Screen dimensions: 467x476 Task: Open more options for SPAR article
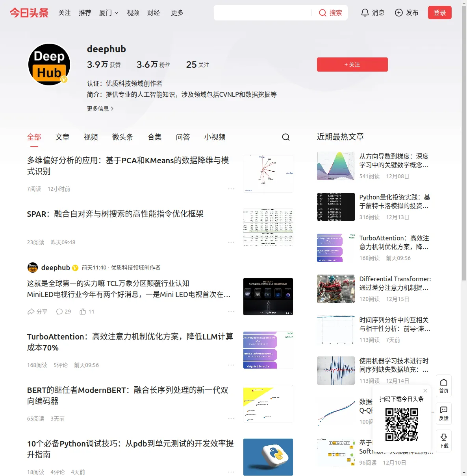(231, 242)
